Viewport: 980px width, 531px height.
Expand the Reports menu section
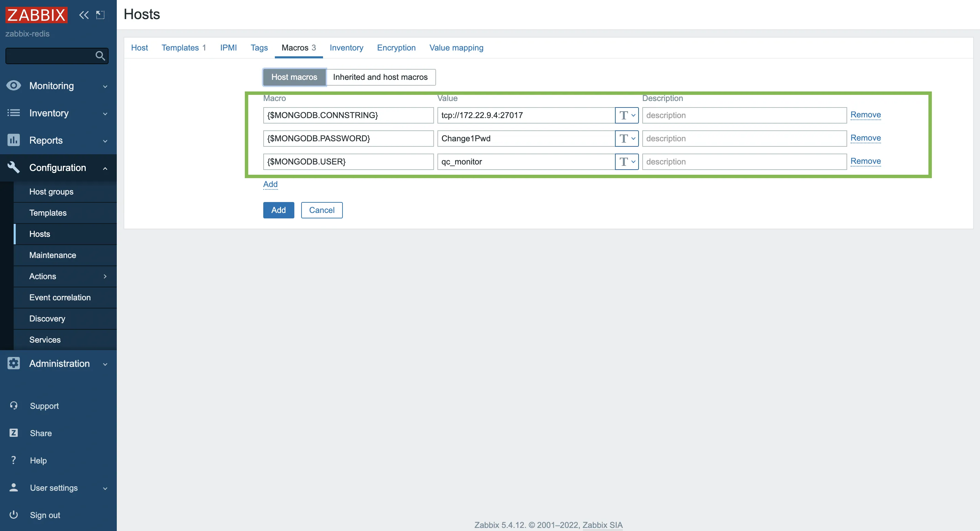[106, 141]
